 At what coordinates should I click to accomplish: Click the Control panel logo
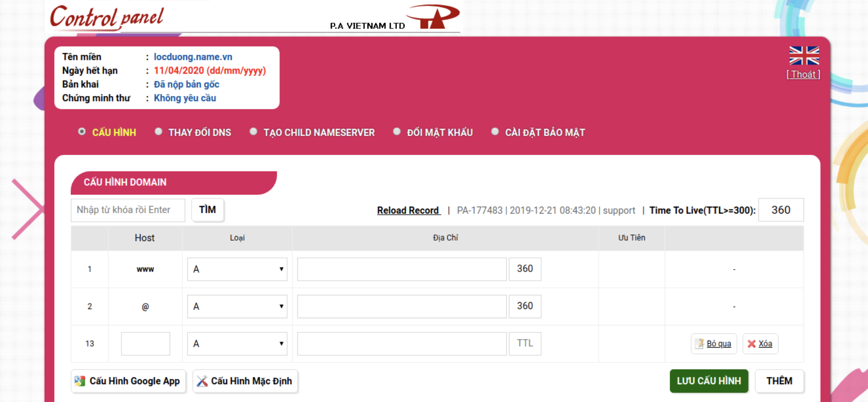[107, 17]
